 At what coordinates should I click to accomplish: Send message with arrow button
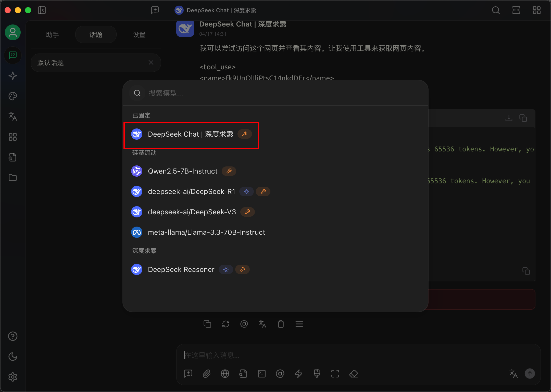click(530, 374)
